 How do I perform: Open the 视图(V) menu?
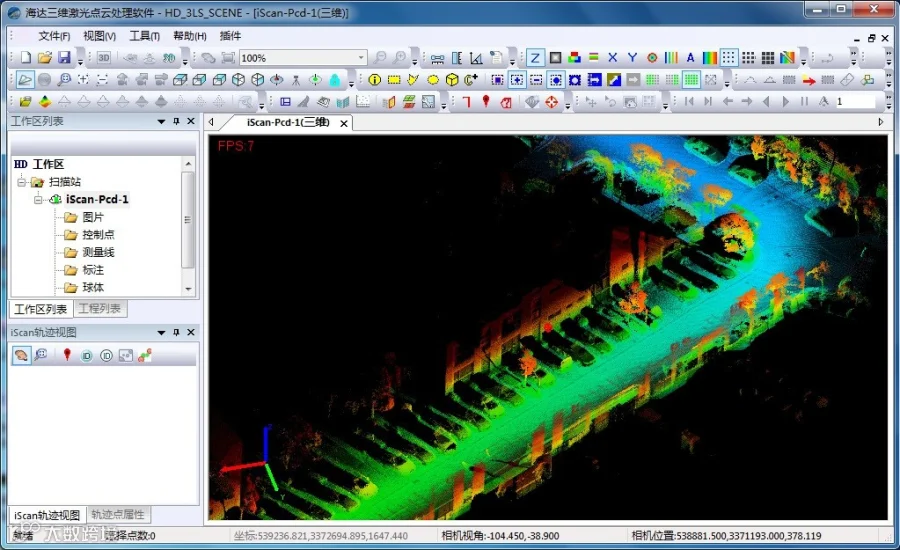99,36
